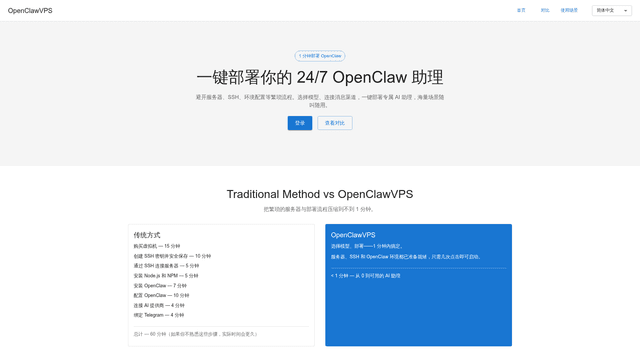The height and width of the screenshot is (360, 640).
Task: Open the 使用场景 nav link
Action: (x=569, y=10)
